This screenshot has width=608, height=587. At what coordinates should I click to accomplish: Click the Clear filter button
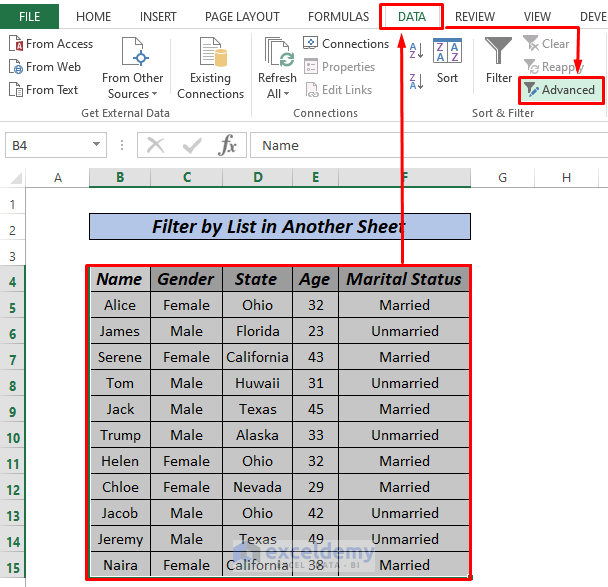tap(546, 43)
